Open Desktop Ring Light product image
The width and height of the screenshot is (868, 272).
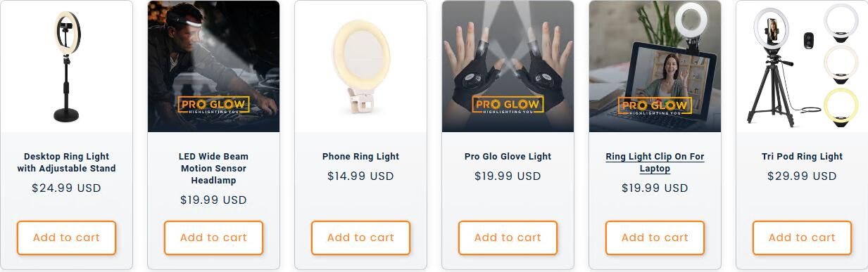point(66,66)
